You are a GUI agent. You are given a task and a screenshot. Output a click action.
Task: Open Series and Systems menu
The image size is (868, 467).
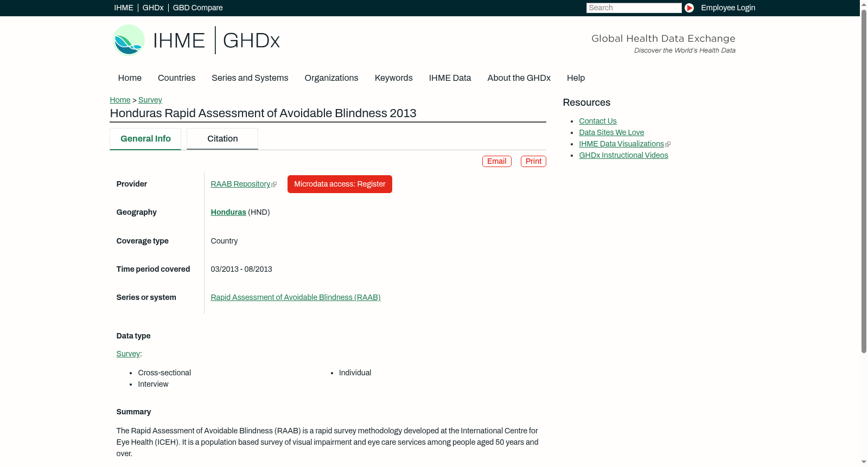pyautogui.click(x=250, y=78)
